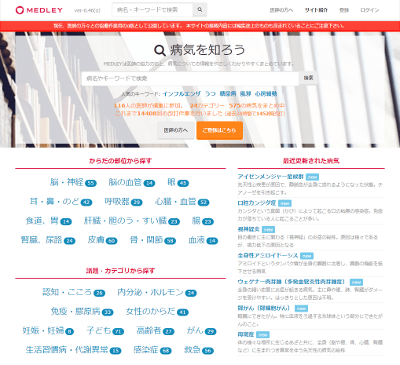Open the 血液 category
Viewport: 400px width, 365px height.
[203, 240]
